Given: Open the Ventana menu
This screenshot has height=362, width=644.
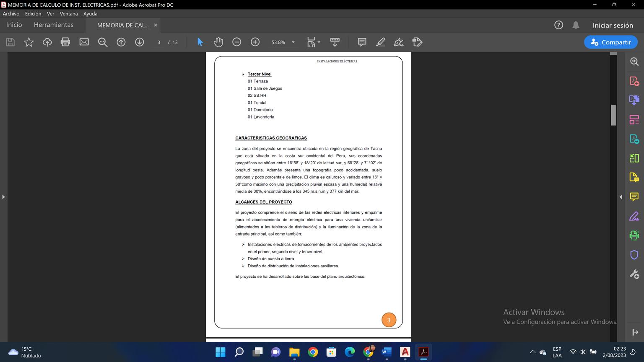Looking at the screenshot, I should click(x=69, y=14).
